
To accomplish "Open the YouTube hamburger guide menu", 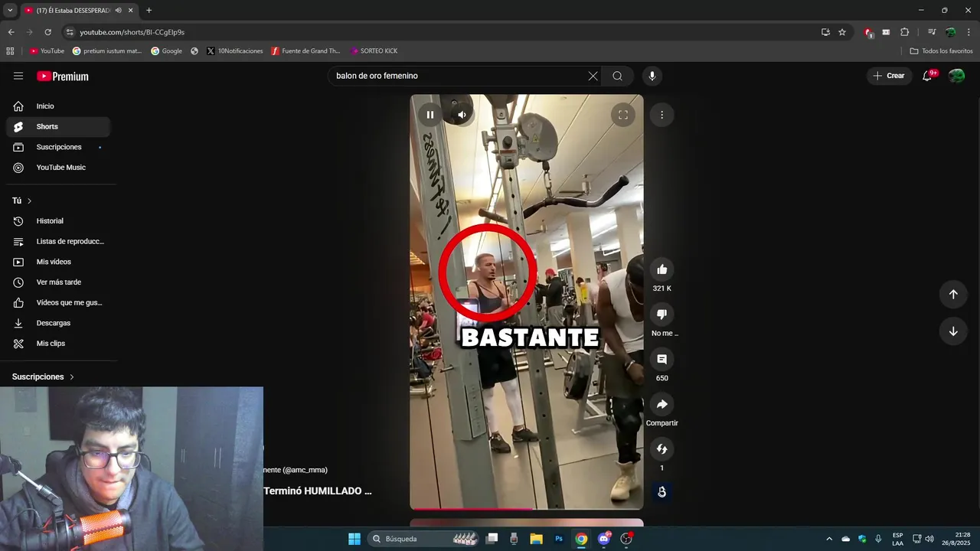I will click(18, 76).
